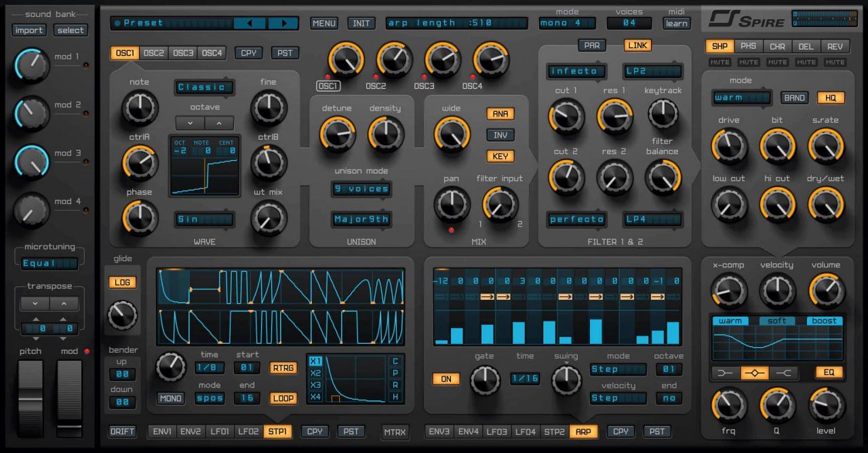Click the density knob in the Unison section
This screenshot has width=868, height=453.
click(385, 134)
